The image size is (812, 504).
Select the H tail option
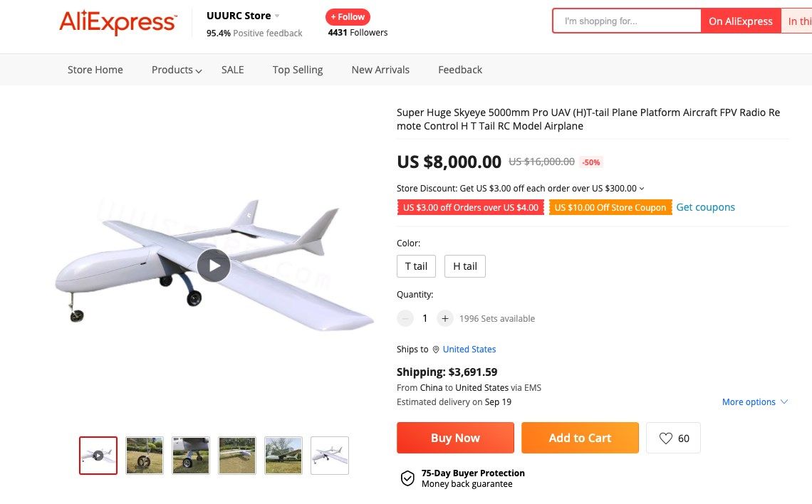click(465, 266)
